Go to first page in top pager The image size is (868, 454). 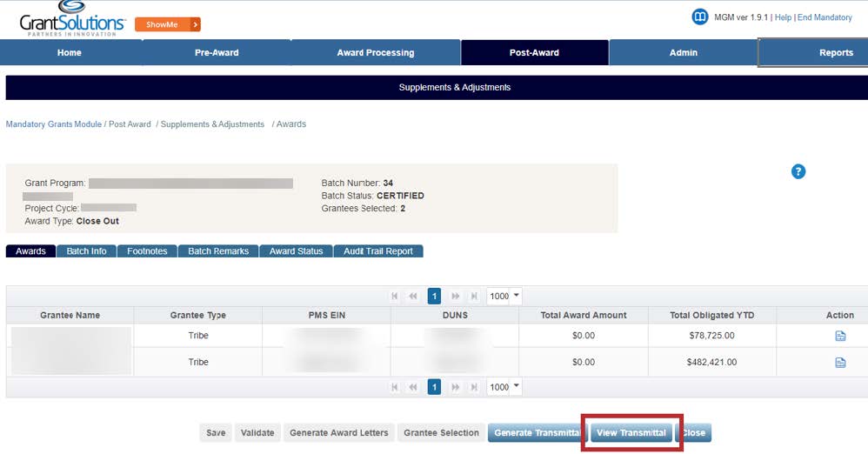point(395,297)
